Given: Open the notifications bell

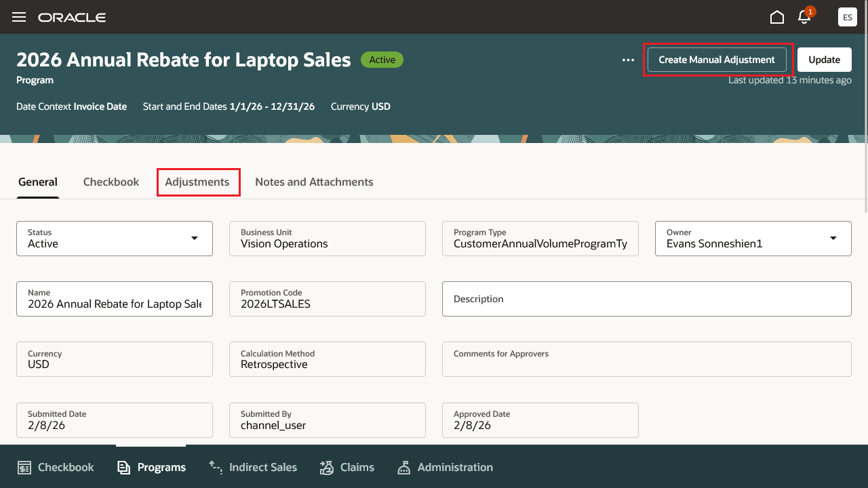Looking at the screenshot, I should coord(805,16).
